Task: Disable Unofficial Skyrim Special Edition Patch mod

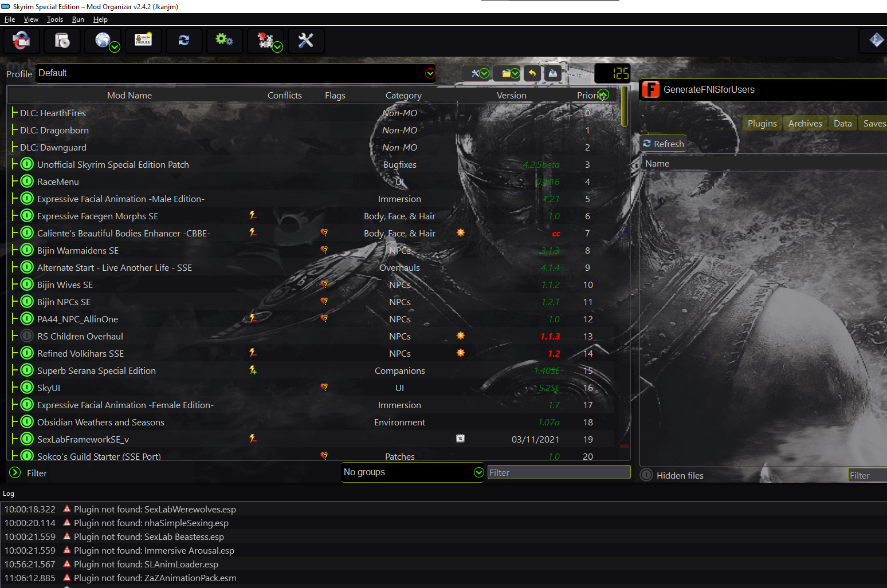Action: pyautogui.click(x=27, y=164)
